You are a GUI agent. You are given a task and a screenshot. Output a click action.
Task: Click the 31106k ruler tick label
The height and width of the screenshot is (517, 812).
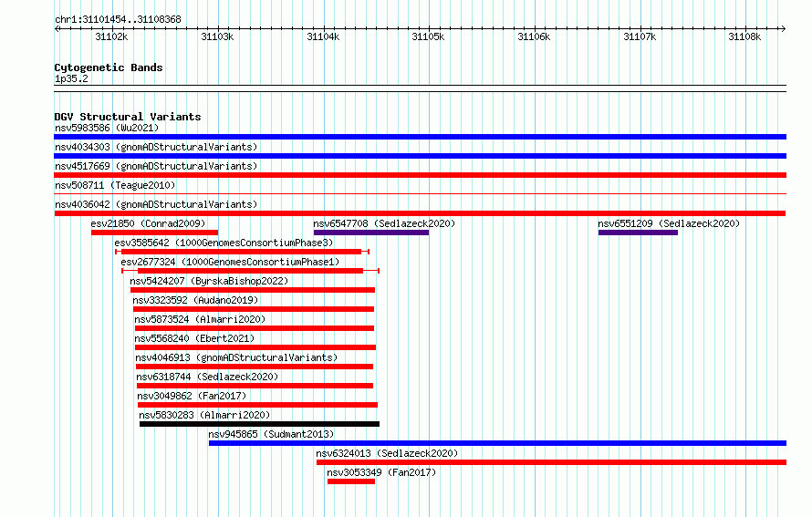534,36
